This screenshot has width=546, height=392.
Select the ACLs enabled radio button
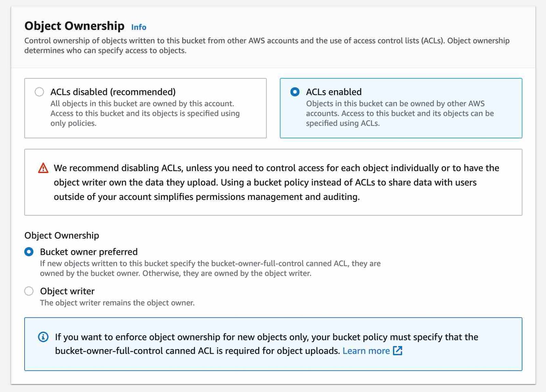(295, 92)
